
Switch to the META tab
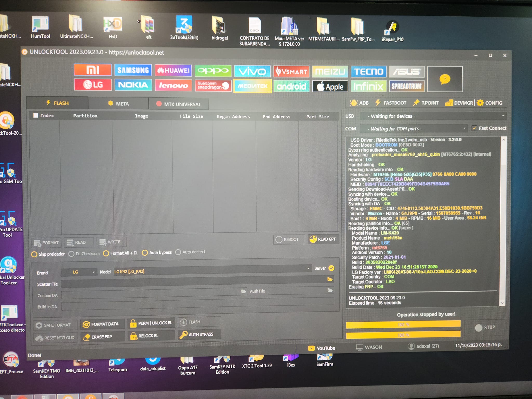[x=118, y=104]
